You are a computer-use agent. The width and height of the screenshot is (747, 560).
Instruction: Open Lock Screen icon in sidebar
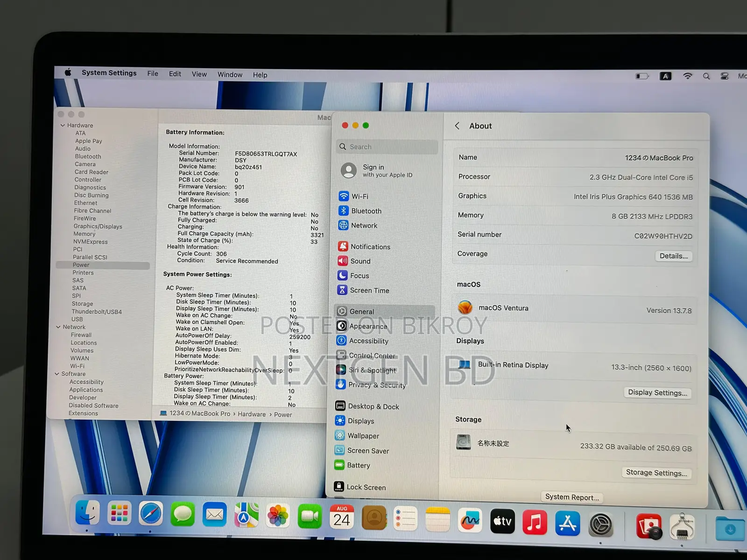[339, 486]
